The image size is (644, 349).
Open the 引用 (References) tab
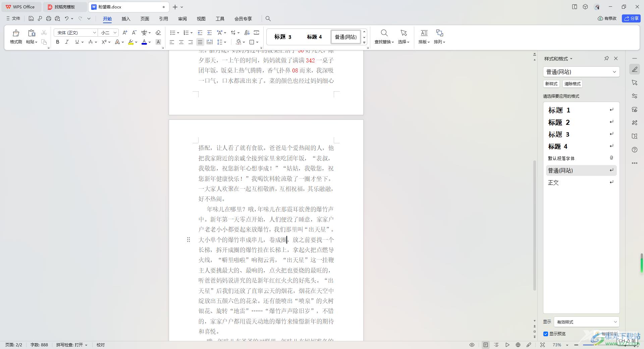[x=163, y=19]
